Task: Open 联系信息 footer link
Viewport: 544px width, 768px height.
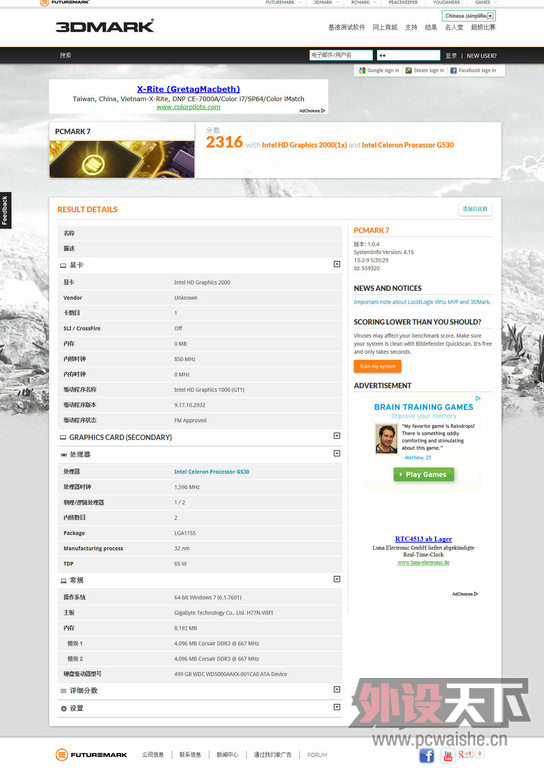Action: (190, 755)
